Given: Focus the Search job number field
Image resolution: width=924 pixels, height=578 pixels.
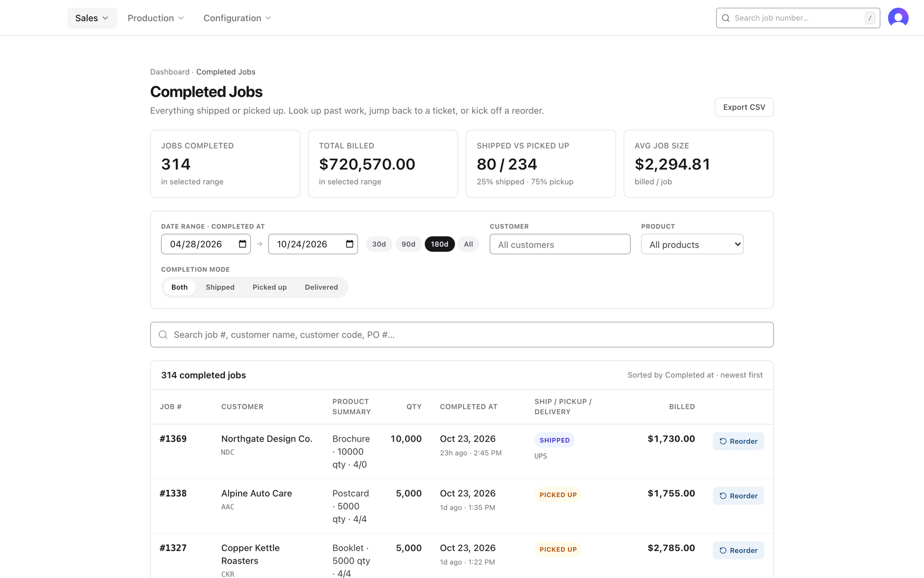Looking at the screenshot, I should point(798,18).
